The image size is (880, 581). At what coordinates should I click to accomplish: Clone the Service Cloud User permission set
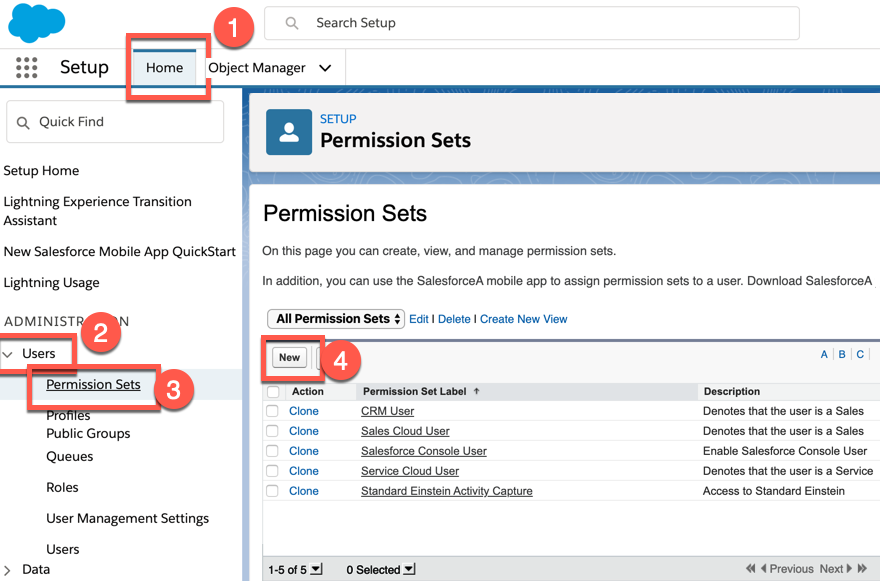click(304, 471)
